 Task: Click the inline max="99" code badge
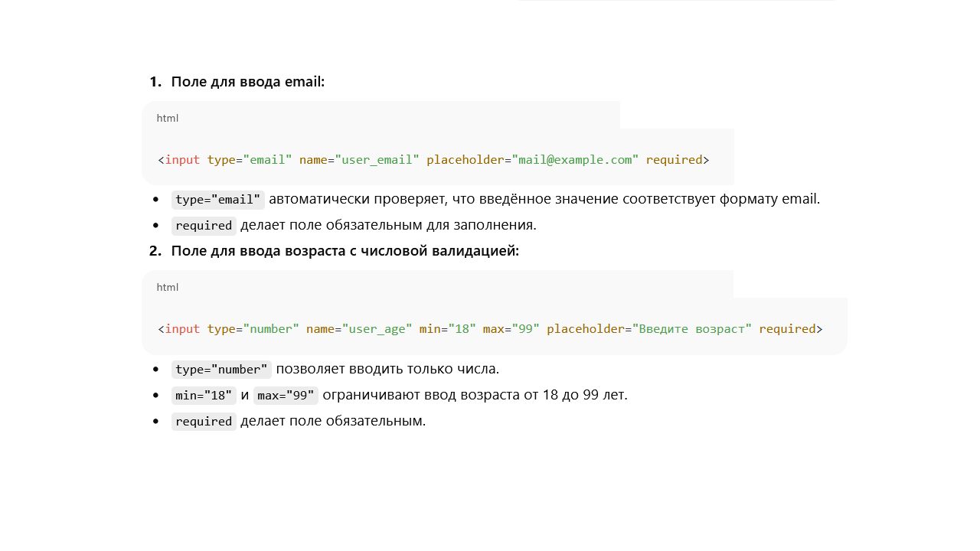click(286, 396)
